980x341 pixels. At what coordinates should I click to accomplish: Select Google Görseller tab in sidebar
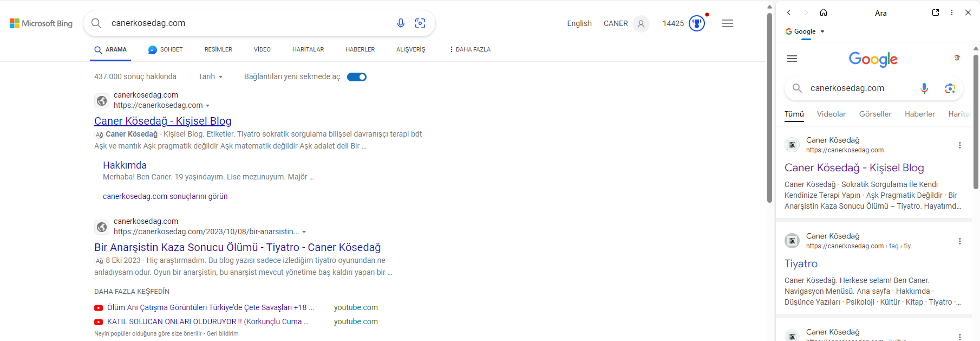coord(875,114)
